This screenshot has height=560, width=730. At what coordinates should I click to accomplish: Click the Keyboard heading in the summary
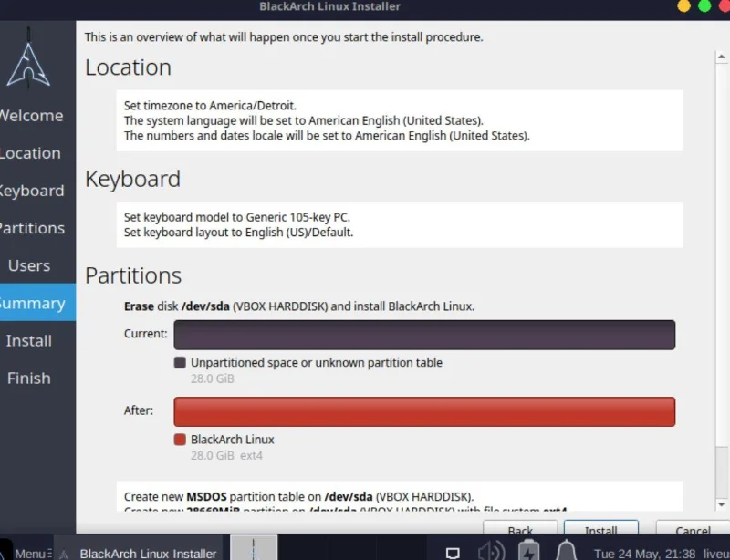[132, 180]
